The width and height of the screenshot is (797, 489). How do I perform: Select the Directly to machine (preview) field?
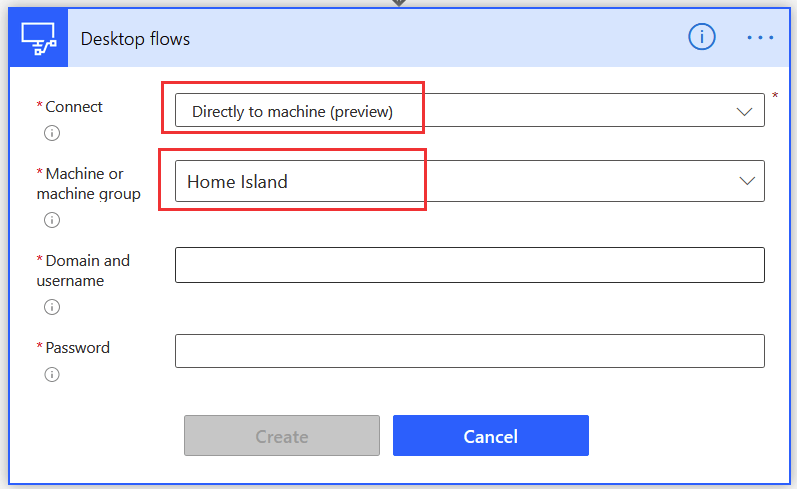click(470, 110)
